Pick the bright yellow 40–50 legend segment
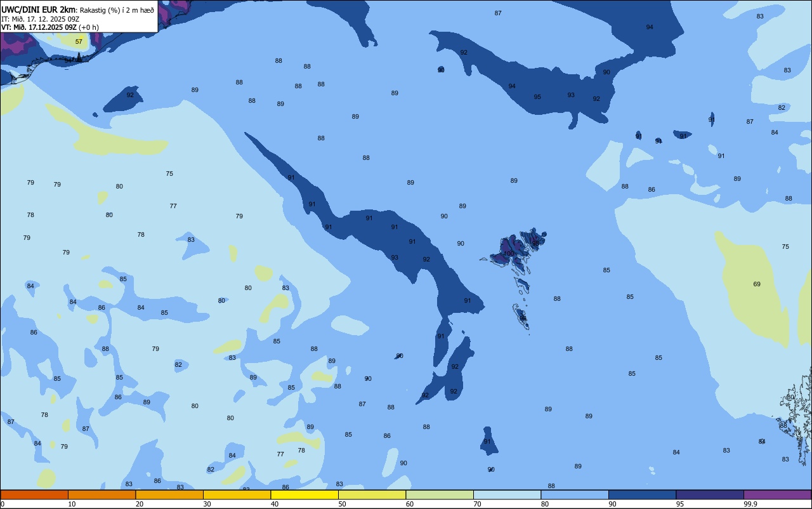The height and width of the screenshot is (509, 812). pyautogui.click(x=304, y=494)
